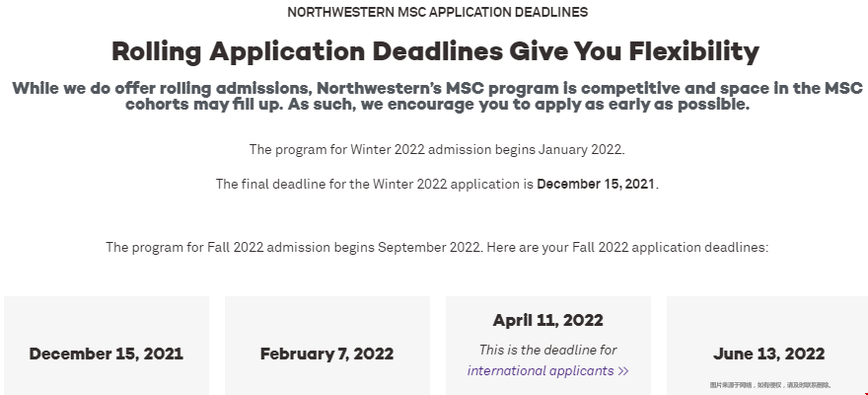Viewport: 868px width, 395px height.
Task: Click the bold December 15, 2021 final deadline
Action: (596, 184)
